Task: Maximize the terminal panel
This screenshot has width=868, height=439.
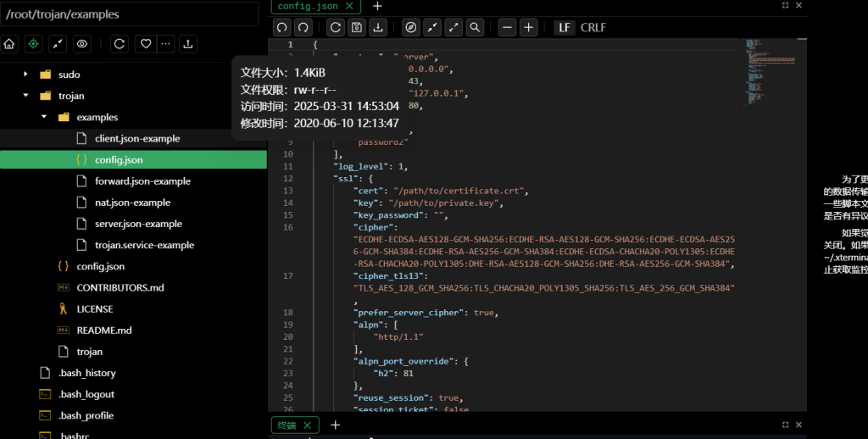Action: (x=785, y=425)
